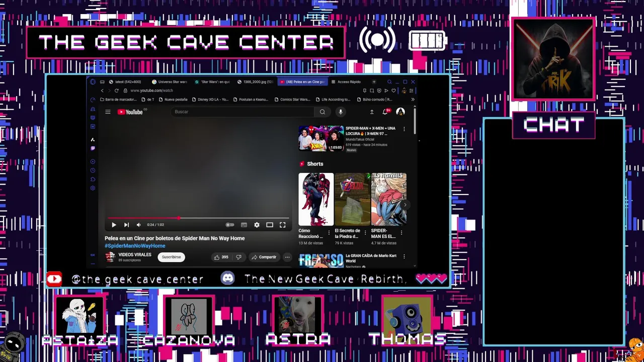Dislike the video
This screenshot has height=362, width=644.
pos(239,257)
